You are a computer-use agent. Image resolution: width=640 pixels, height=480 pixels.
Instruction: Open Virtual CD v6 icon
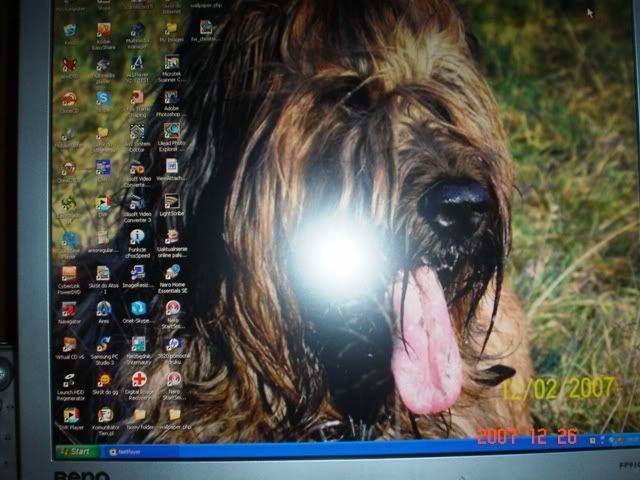(70, 344)
